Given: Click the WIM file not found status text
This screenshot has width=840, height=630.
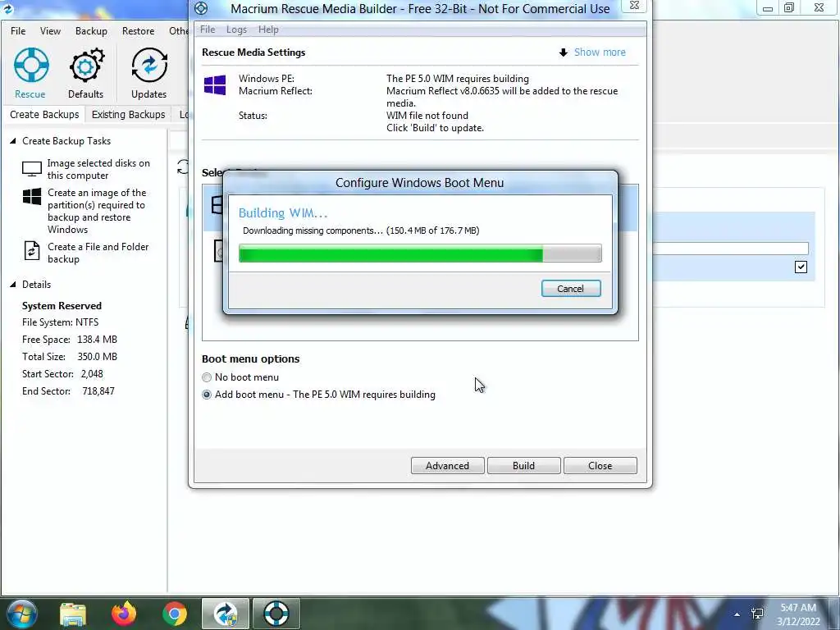Looking at the screenshot, I should (427, 116).
